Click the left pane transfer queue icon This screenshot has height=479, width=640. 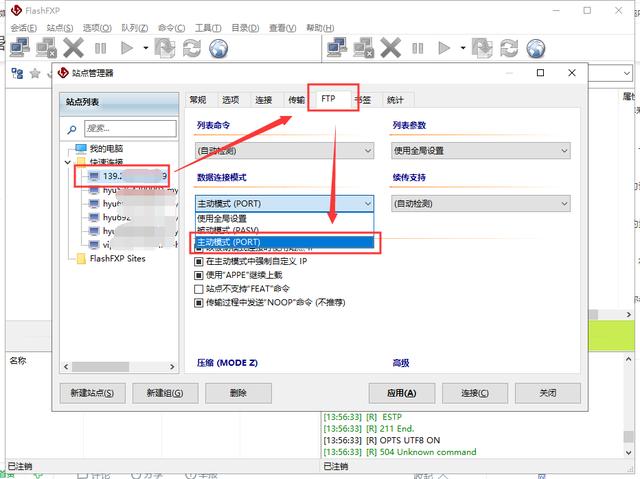coord(164,48)
